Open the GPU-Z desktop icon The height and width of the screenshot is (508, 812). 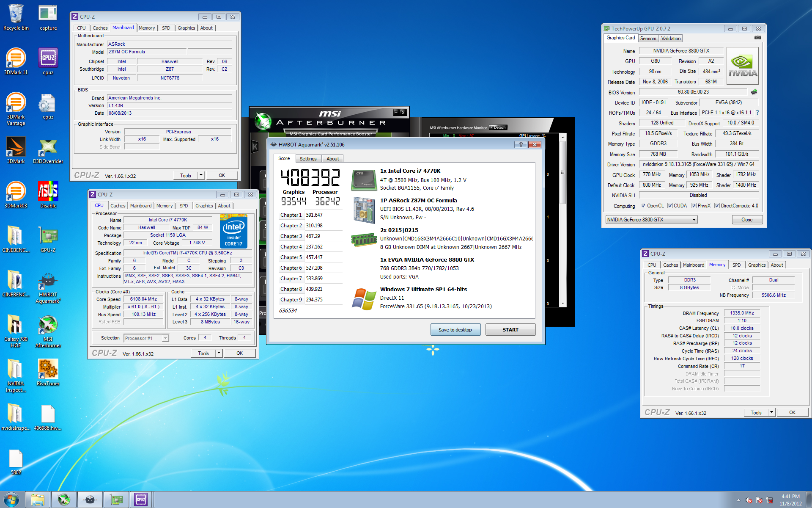(48, 240)
